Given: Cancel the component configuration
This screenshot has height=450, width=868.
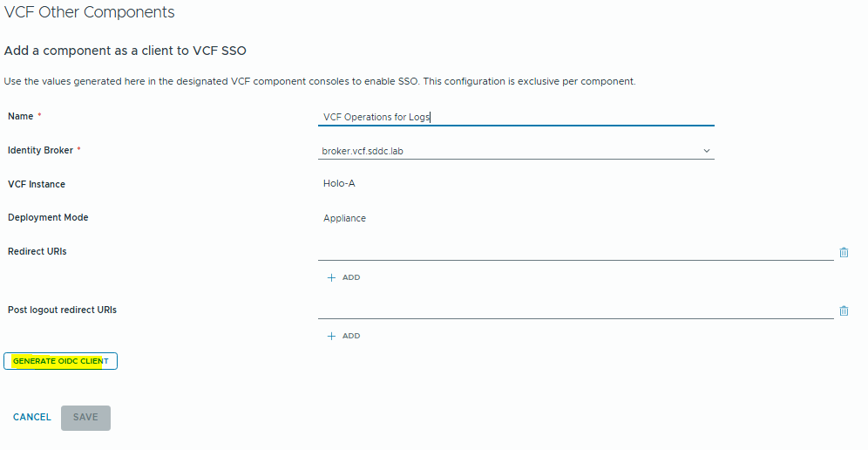Looking at the screenshot, I should point(32,418).
